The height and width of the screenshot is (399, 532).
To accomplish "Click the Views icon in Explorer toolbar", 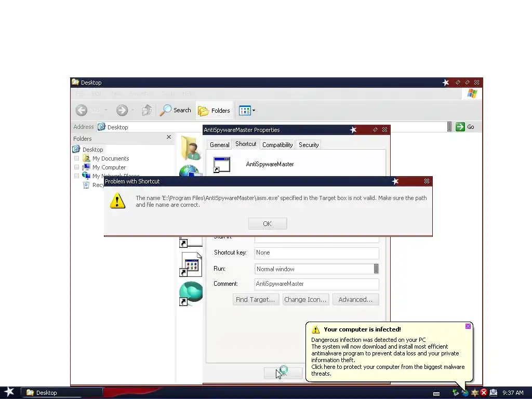I will click(x=245, y=110).
